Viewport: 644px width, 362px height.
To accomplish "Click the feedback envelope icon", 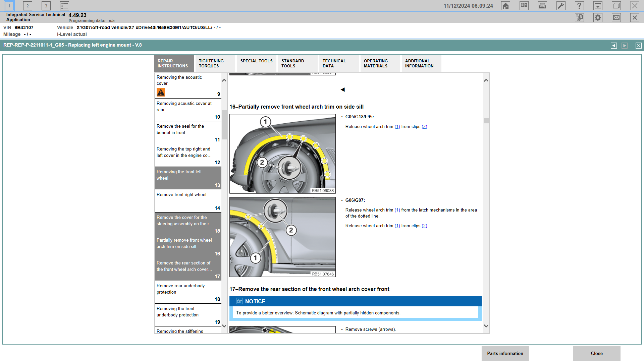I will (x=616, y=17).
